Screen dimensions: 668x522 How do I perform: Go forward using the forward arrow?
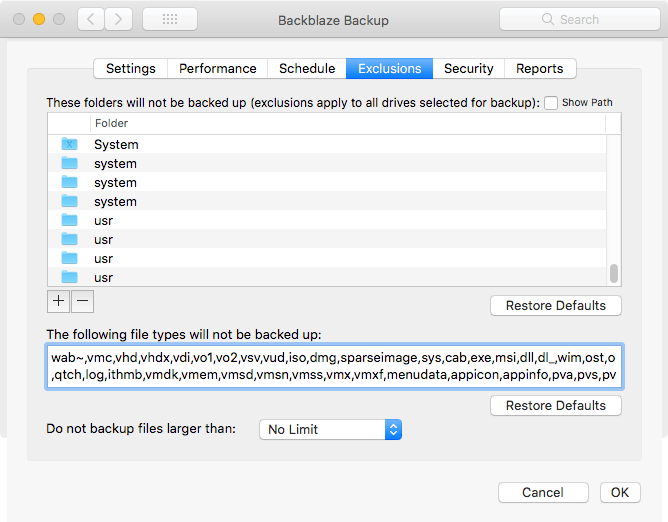[118, 19]
